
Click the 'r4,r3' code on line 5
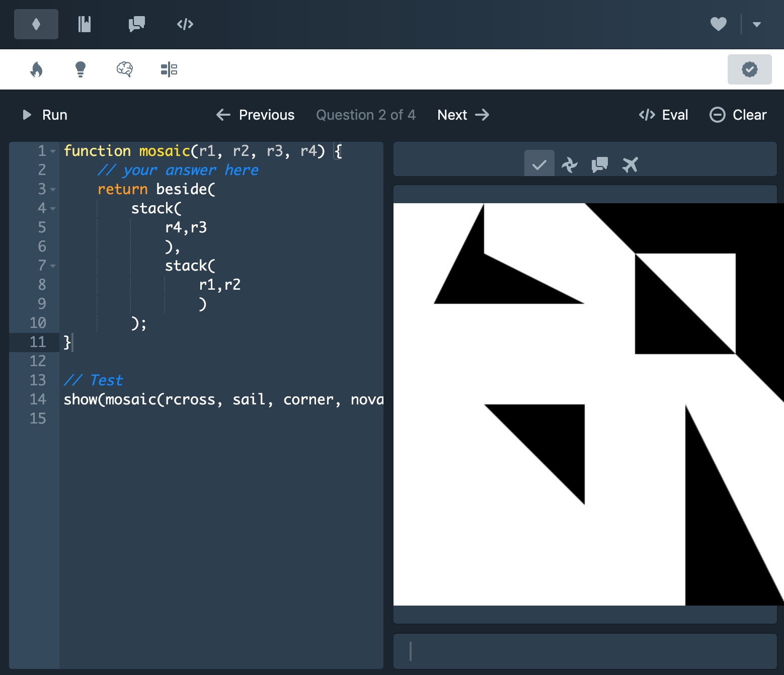pos(186,228)
